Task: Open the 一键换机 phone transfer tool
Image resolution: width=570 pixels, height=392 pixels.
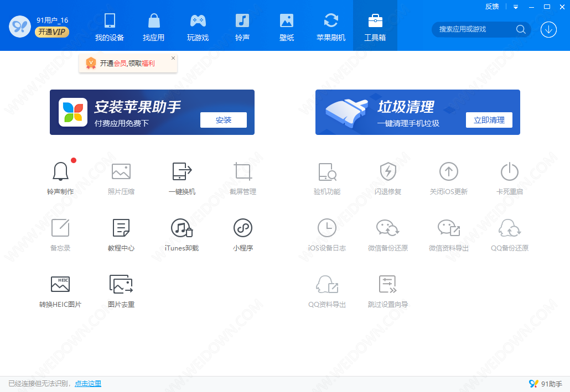Action: 182,178
